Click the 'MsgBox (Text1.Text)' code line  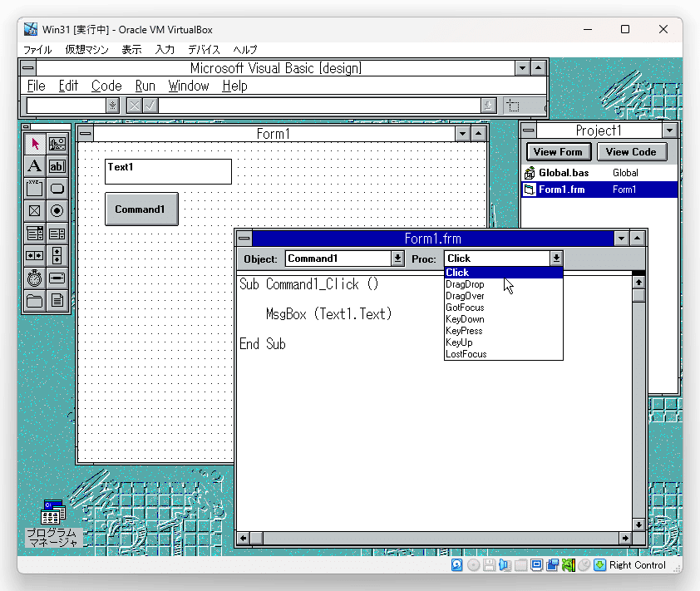(x=329, y=314)
